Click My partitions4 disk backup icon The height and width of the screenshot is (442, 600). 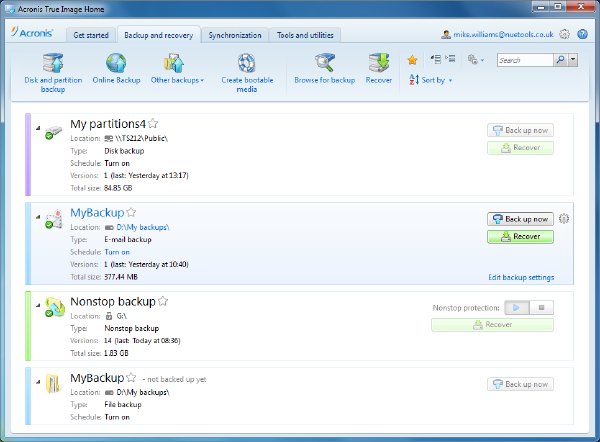coord(53,132)
